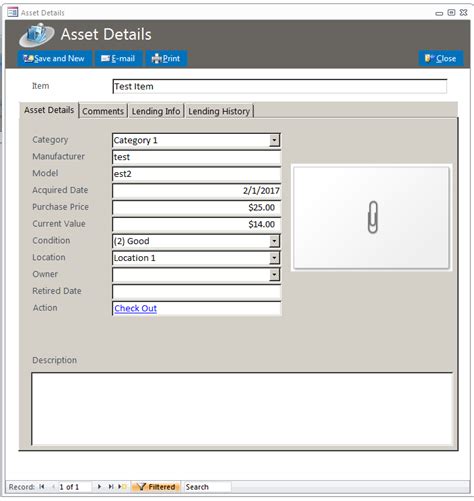Image resolution: width=474 pixels, height=501 pixels.
Task: Expand the Condition dropdown arrow
Action: (x=274, y=241)
